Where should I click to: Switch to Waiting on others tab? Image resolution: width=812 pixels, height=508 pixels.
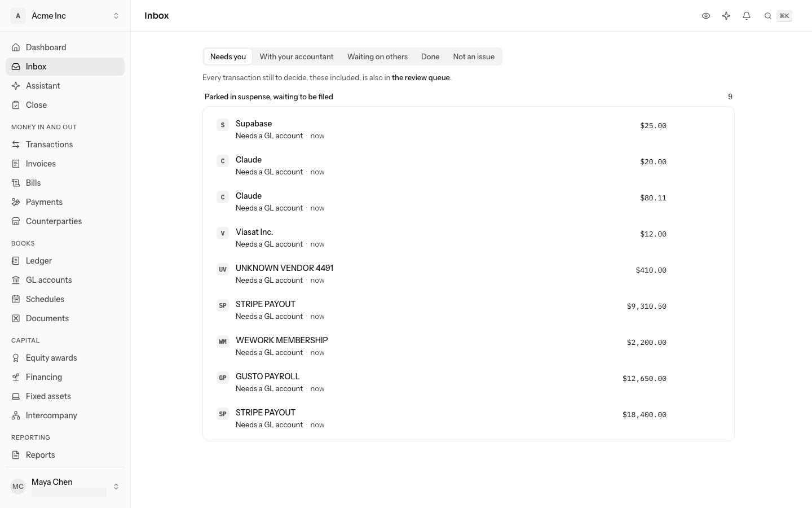pyautogui.click(x=377, y=56)
